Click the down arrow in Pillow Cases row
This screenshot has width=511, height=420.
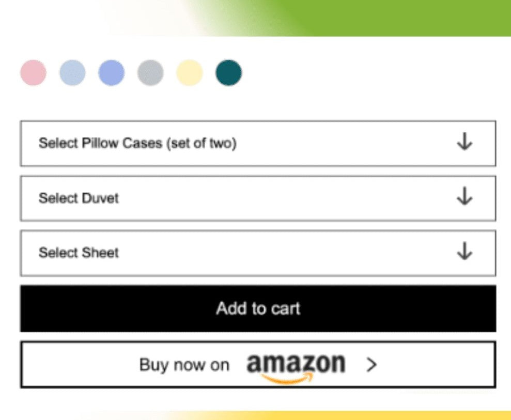click(x=464, y=142)
